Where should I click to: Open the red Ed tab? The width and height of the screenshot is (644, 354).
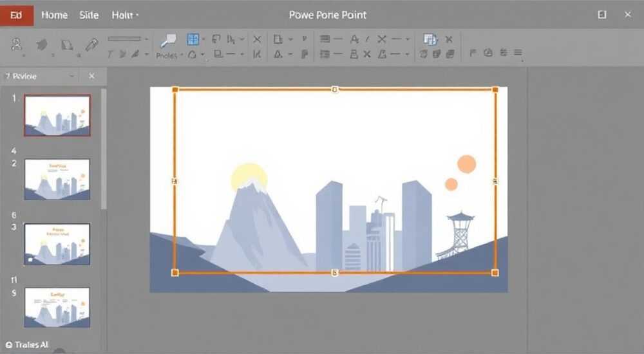tap(17, 15)
